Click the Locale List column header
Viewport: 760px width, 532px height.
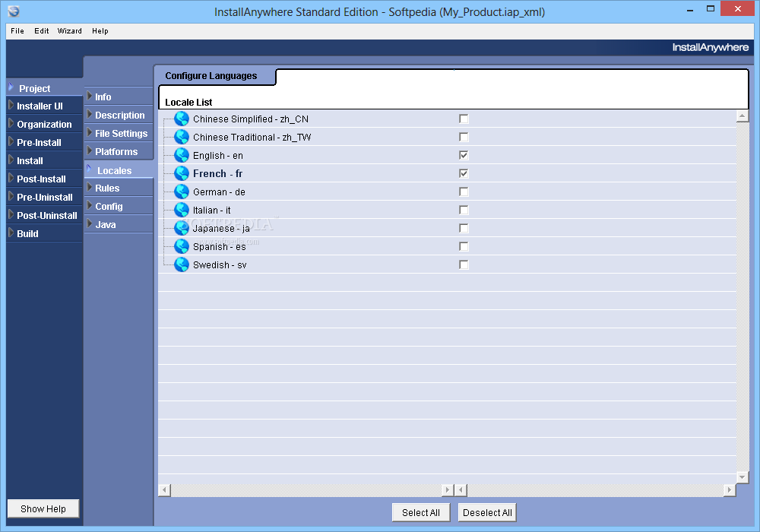tap(188, 103)
